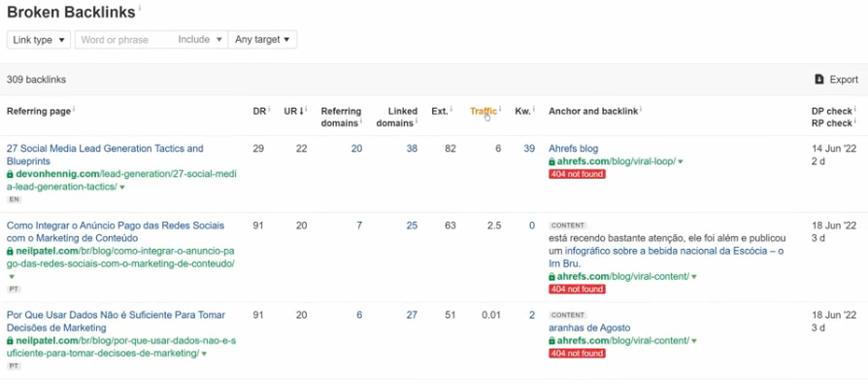Click the 404 not found badge under viral-loop
868x383 pixels.
(x=577, y=174)
